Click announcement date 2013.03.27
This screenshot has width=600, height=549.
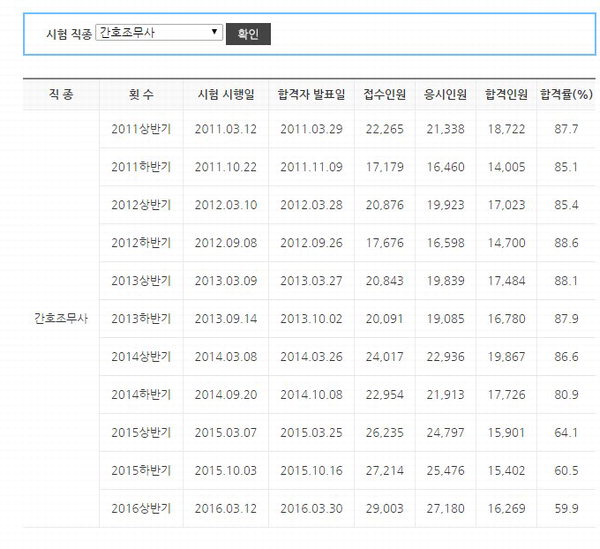pos(311,281)
